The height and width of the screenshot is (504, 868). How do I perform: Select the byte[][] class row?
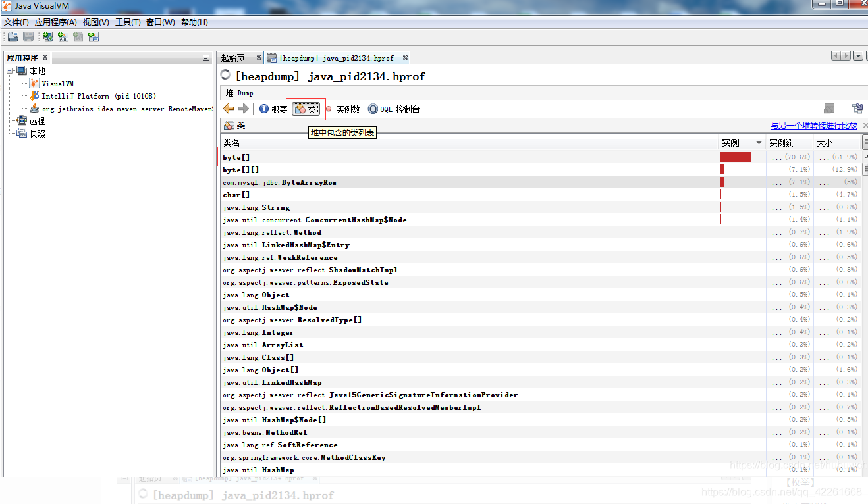(x=541, y=170)
